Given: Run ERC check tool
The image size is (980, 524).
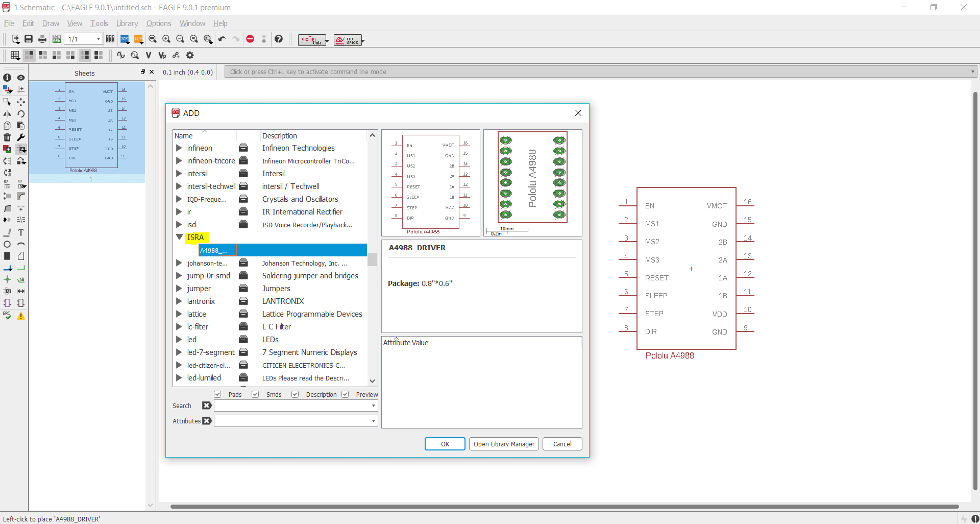Looking at the screenshot, I should (7, 316).
